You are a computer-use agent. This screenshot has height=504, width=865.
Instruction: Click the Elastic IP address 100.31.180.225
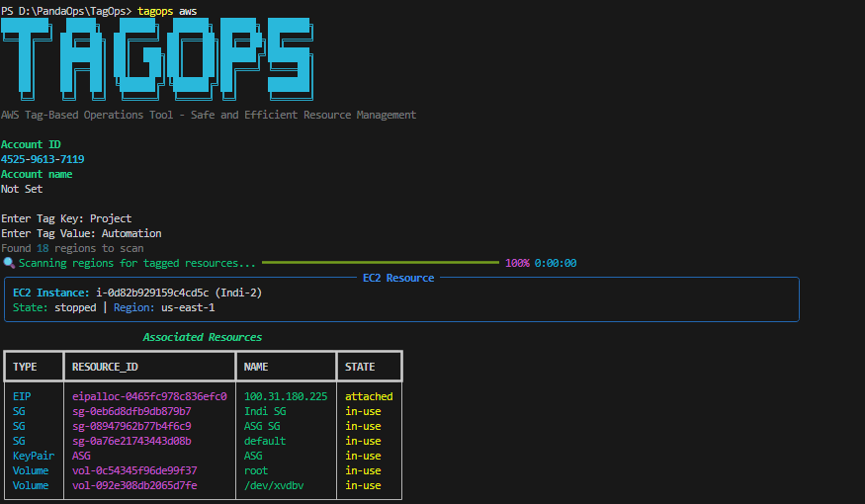[286, 396]
